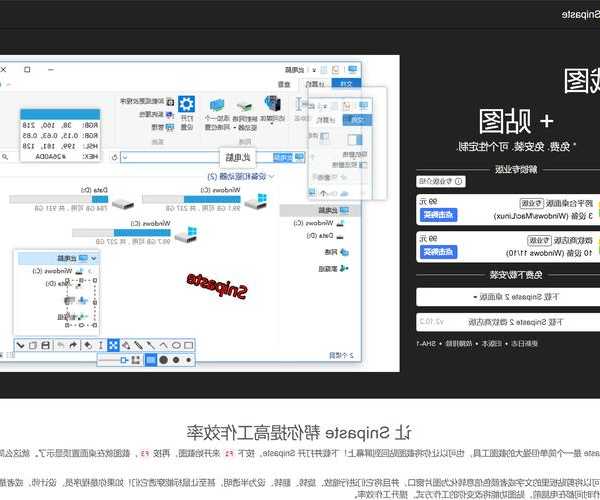Screen dimensions: 600x500
Task: Click the Snipaste logo in page header
Action: coord(581,15)
